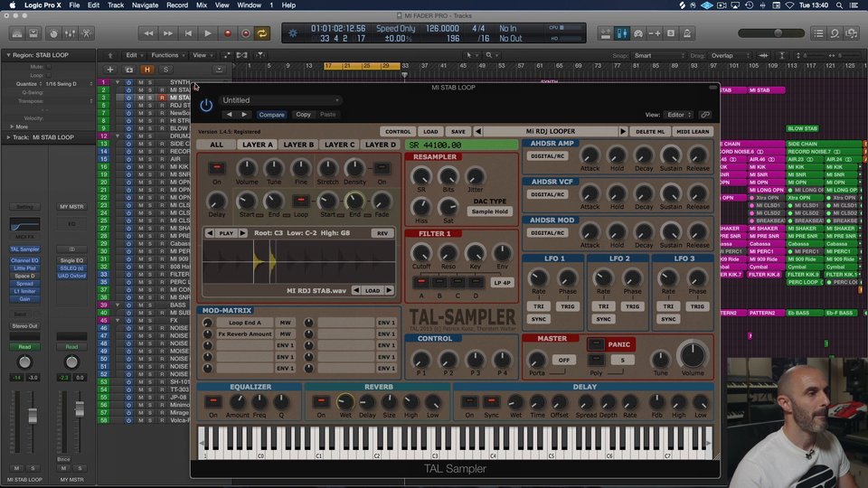Open the File menu
The width and height of the screenshot is (868, 488).
[74, 5]
